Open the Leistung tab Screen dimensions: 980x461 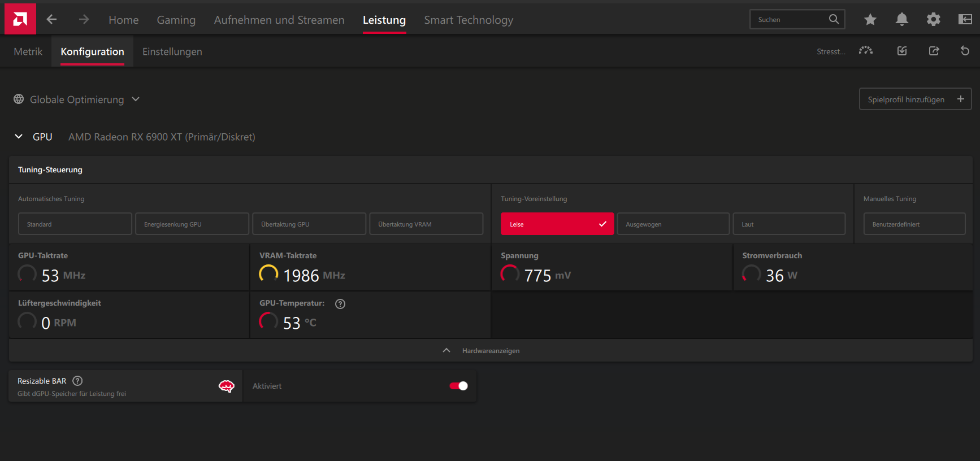click(x=384, y=20)
